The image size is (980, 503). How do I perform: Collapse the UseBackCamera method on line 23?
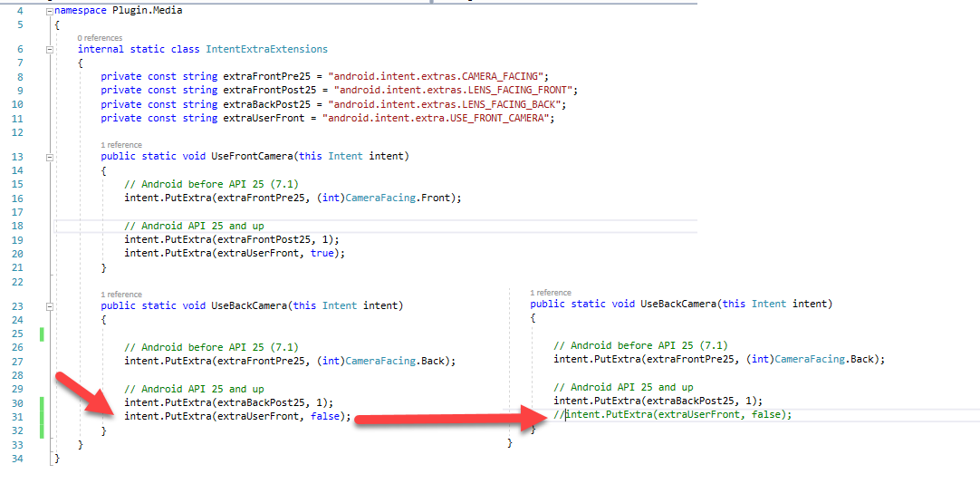[x=50, y=306]
